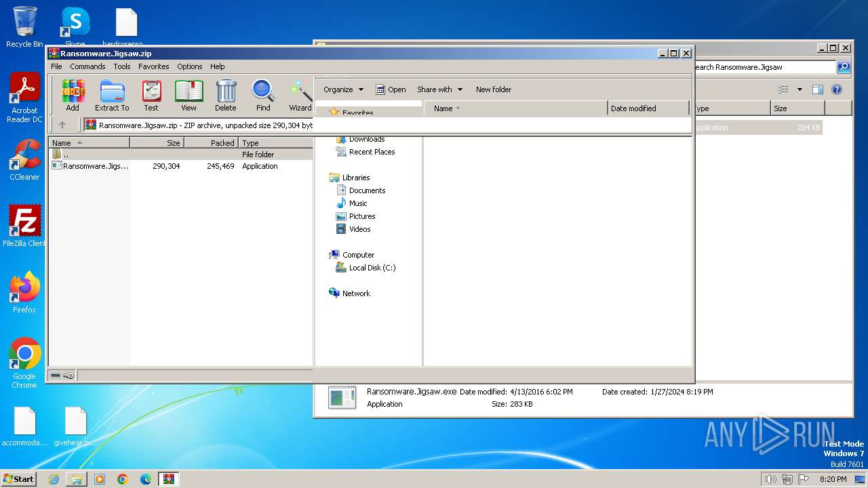This screenshot has width=868, height=488.
Task: Open the File menu in WinRAR
Action: pos(56,66)
